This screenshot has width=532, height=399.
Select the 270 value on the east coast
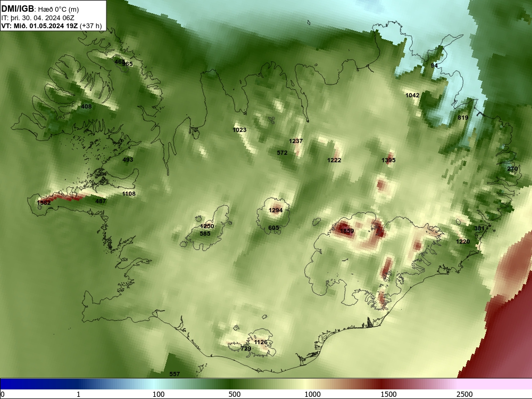[512, 169]
